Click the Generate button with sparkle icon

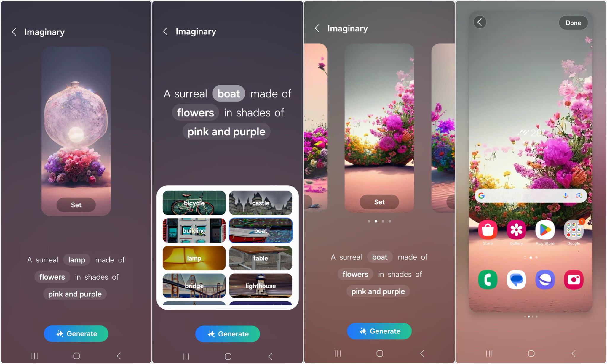coord(76,333)
